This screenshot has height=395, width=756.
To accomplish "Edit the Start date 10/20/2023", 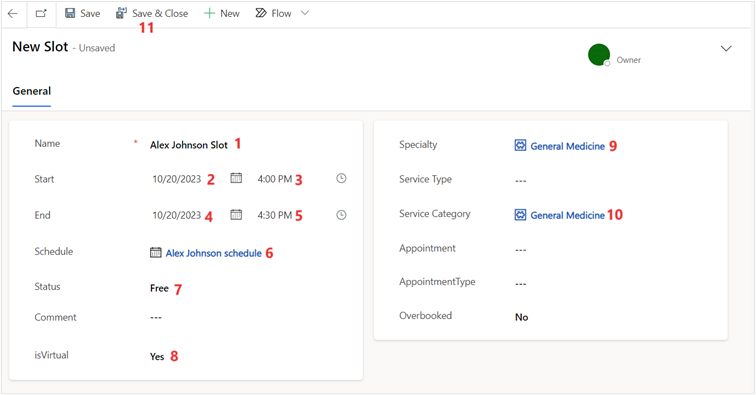I will coord(176,179).
